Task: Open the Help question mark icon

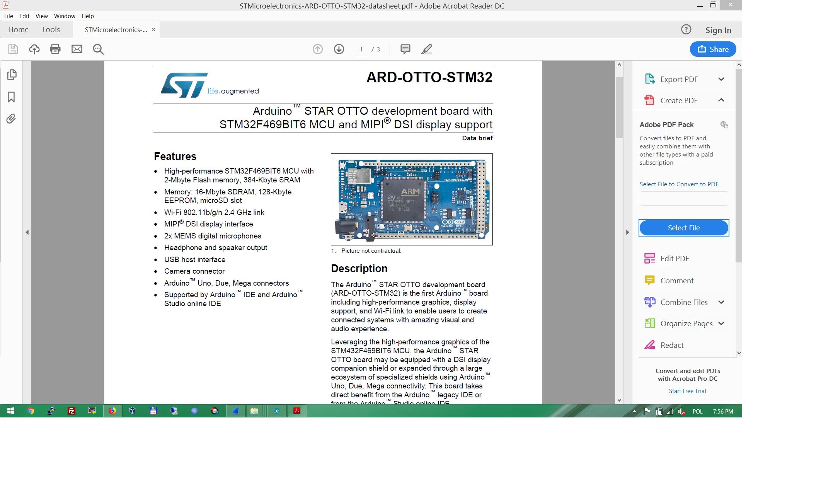Action: tap(686, 29)
